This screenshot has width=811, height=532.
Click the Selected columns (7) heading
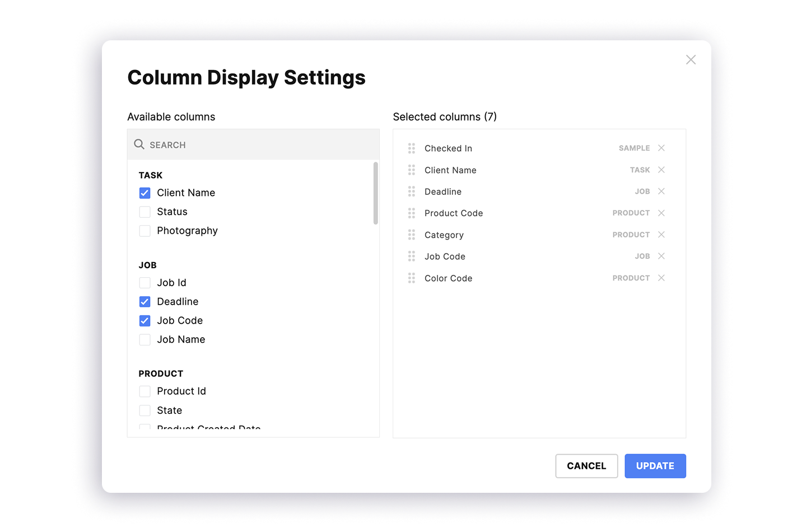point(445,116)
